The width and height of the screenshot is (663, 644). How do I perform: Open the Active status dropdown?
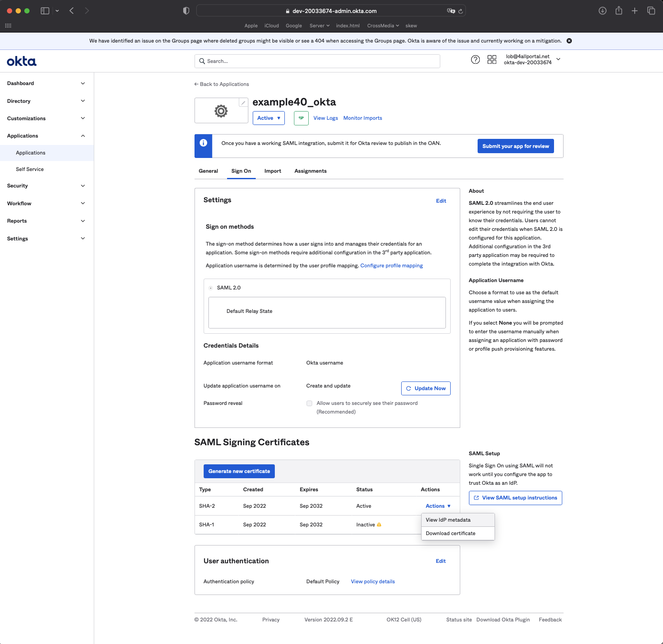269,118
